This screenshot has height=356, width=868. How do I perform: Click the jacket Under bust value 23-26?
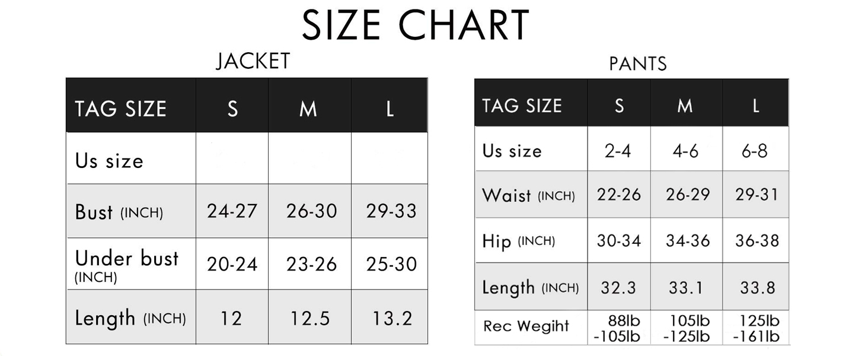(x=311, y=264)
